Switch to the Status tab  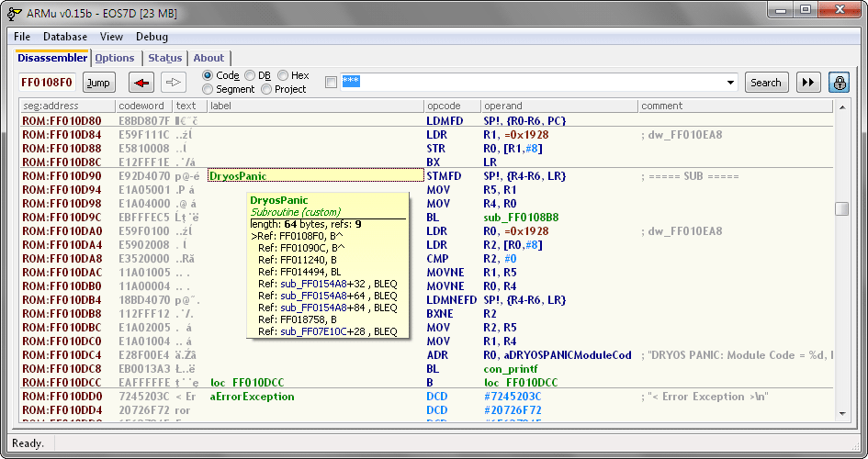pos(165,58)
